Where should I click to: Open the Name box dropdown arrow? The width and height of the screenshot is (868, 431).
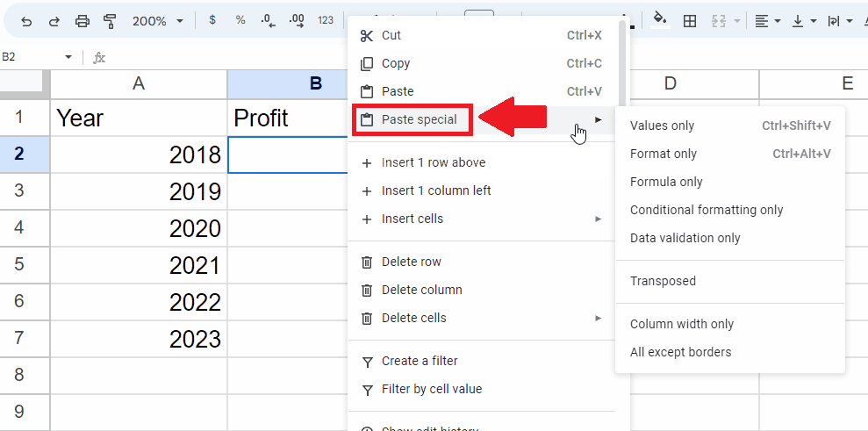(68, 57)
